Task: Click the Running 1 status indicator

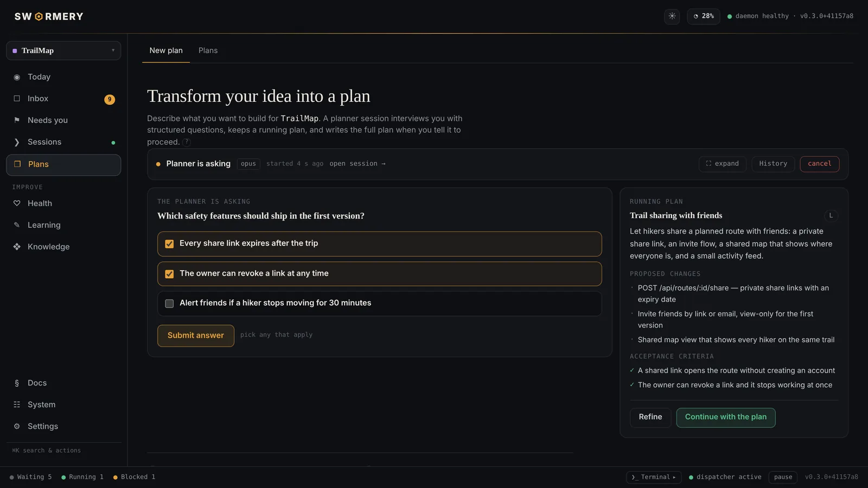Action: (82, 477)
